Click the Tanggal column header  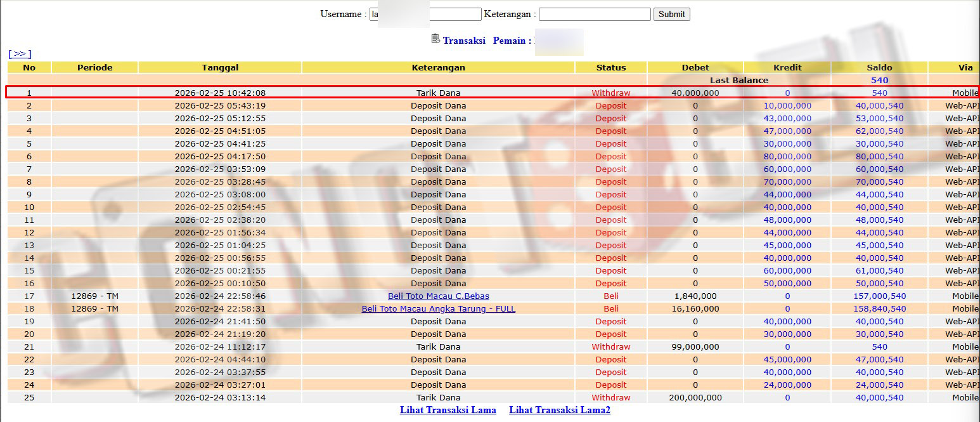tap(220, 67)
